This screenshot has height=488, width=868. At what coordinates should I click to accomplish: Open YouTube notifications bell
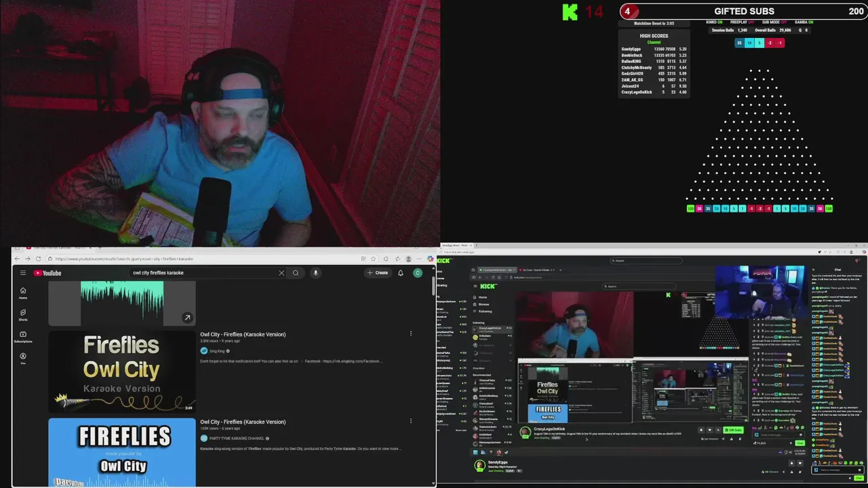400,273
